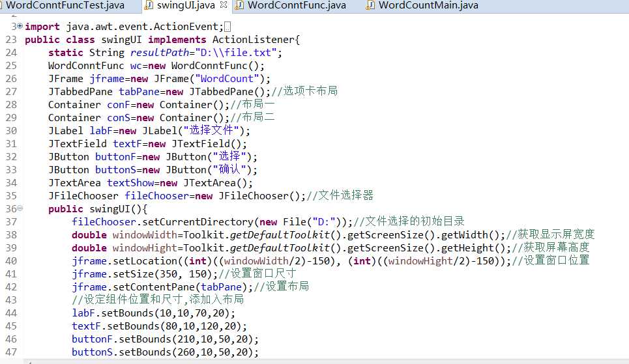Click the wc variable on line 25
Screen dimensions: 629x364
point(136,66)
